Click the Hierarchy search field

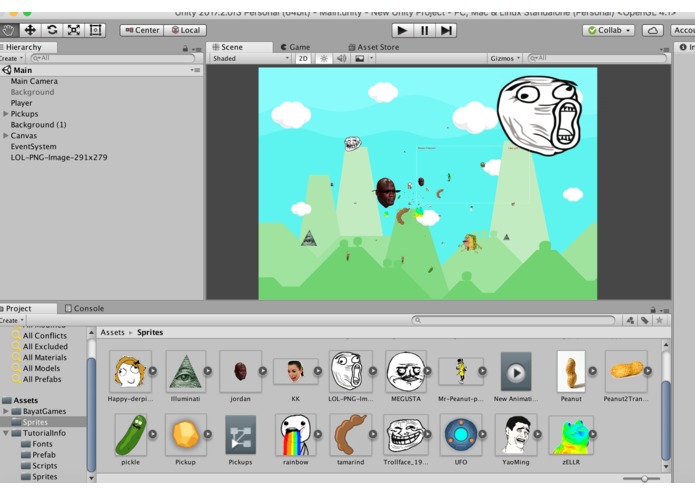113,58
